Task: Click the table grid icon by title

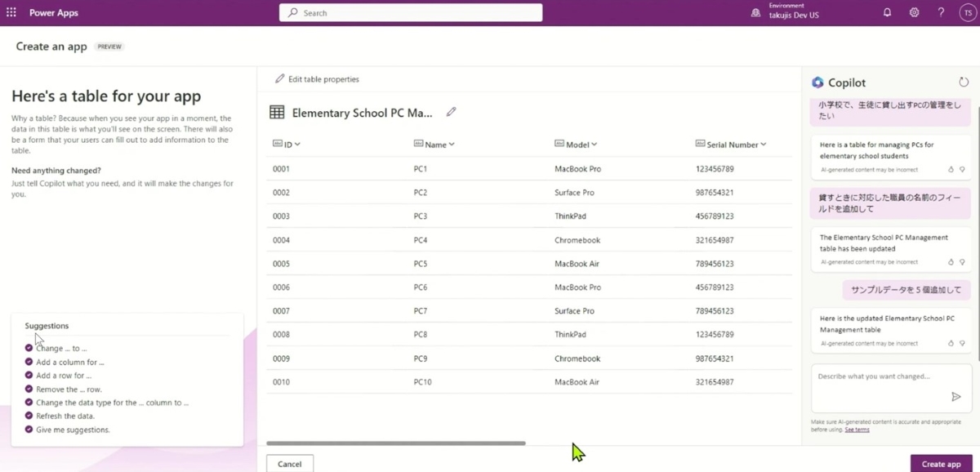Action: click(277, 113)
